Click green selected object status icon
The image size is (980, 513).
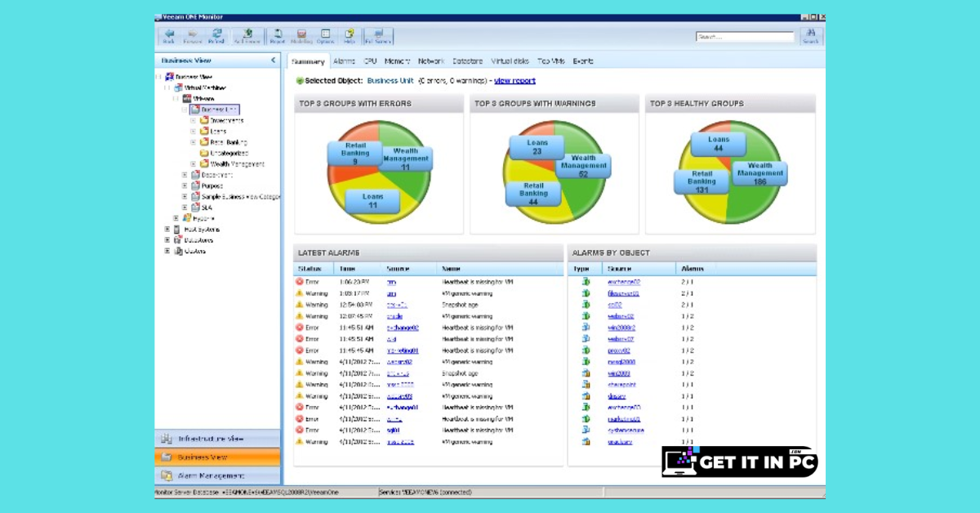click(300, 81)
